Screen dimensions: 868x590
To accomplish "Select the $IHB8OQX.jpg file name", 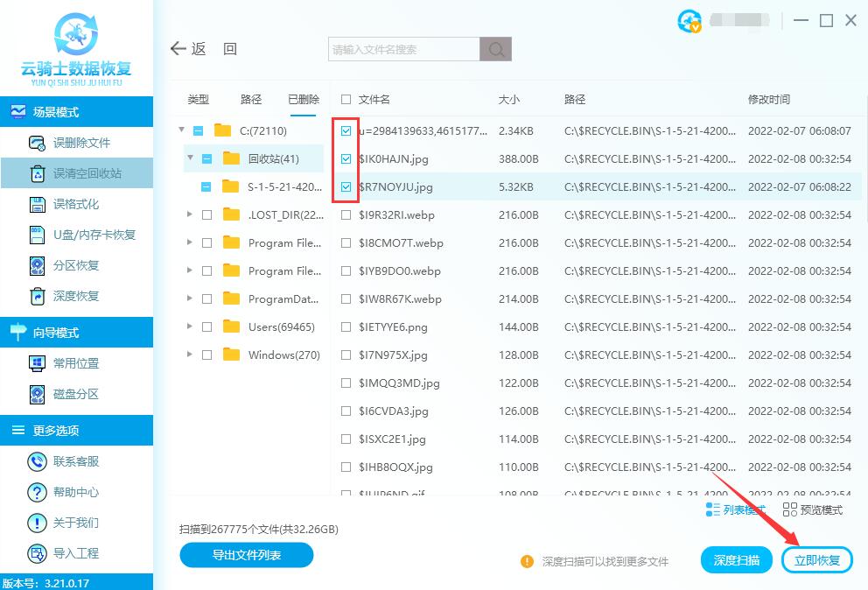I will point(395,467).
